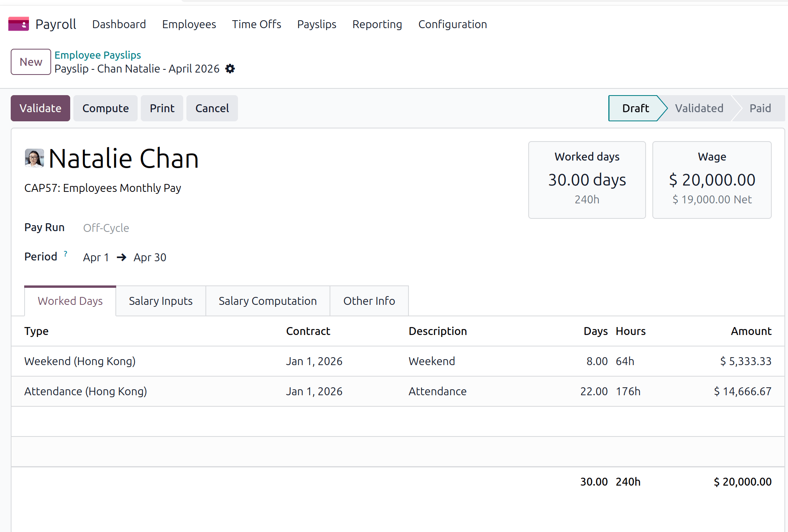Click the Payroll app title
Image resolution: width=788 pixels, height=532 pixels.
[x=56, y=24]
